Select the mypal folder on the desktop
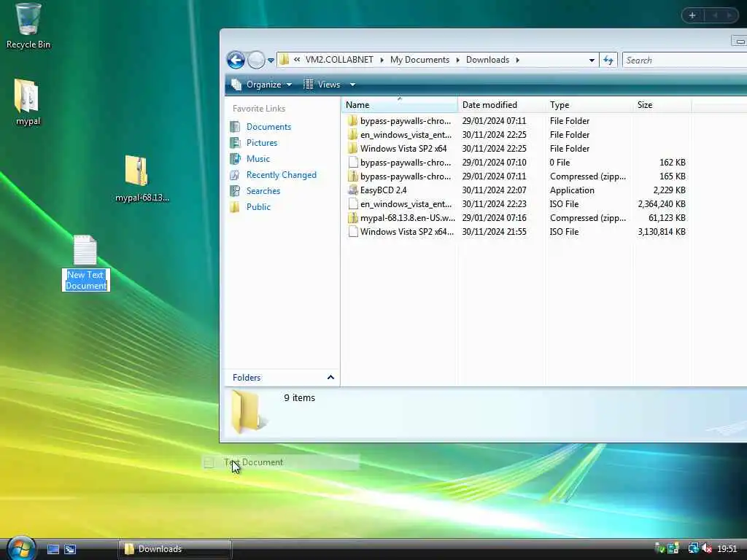This screenshot has height=560, width=747. pos(27,102)
